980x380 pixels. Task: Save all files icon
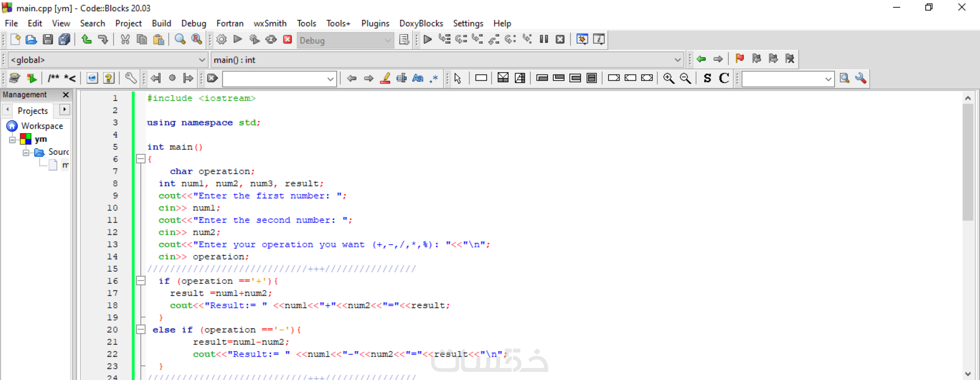pos(64,40)
